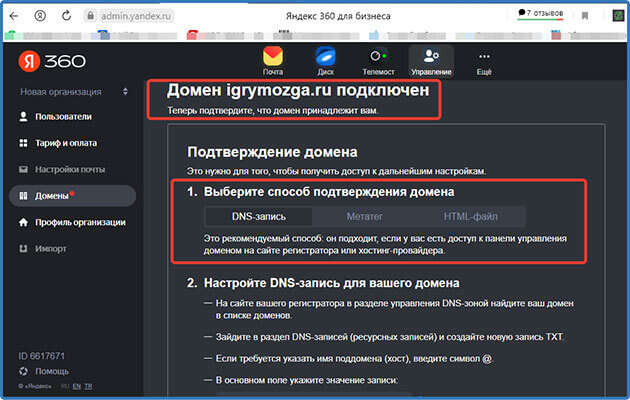630x400 pixels.
Task: Open the Почта mail service
Action: pos(273,61)
